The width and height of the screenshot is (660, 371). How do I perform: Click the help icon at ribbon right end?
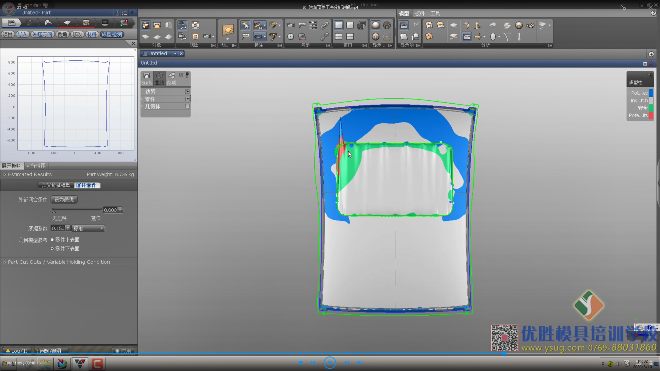coord(653,13)
